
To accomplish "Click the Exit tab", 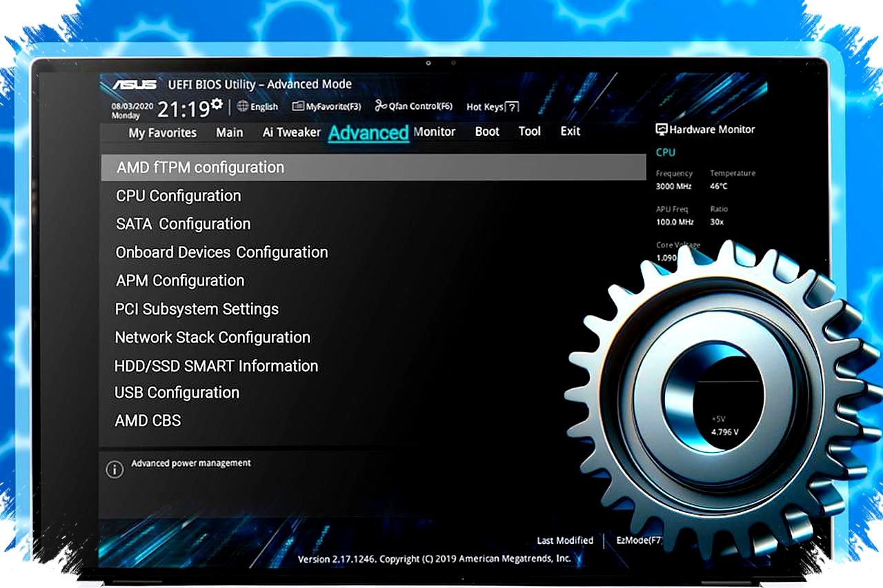I will pyautogui.click(x=570, y=132).
